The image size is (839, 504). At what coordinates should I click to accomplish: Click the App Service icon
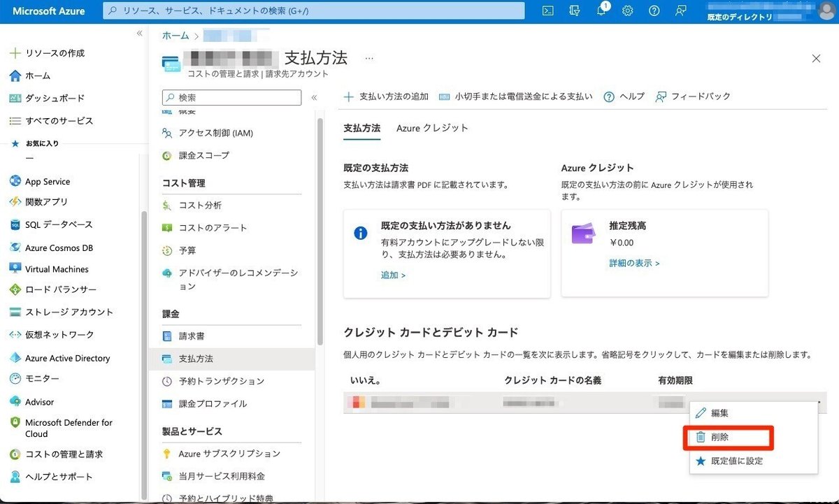tap(15, 181)
